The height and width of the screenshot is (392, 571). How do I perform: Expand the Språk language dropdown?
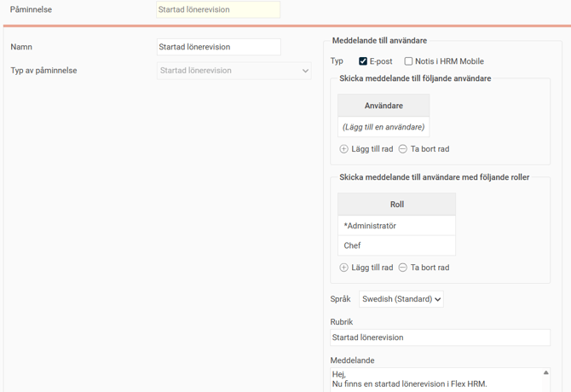(x=401, y=300)
